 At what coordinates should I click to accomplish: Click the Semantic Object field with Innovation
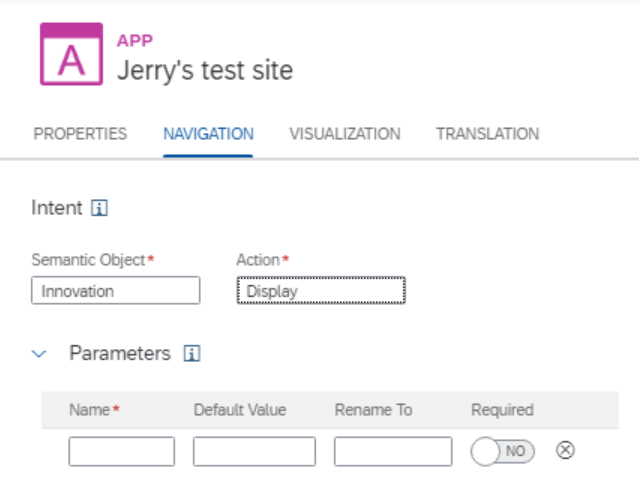pyautogui.click(x=116, y=290)
